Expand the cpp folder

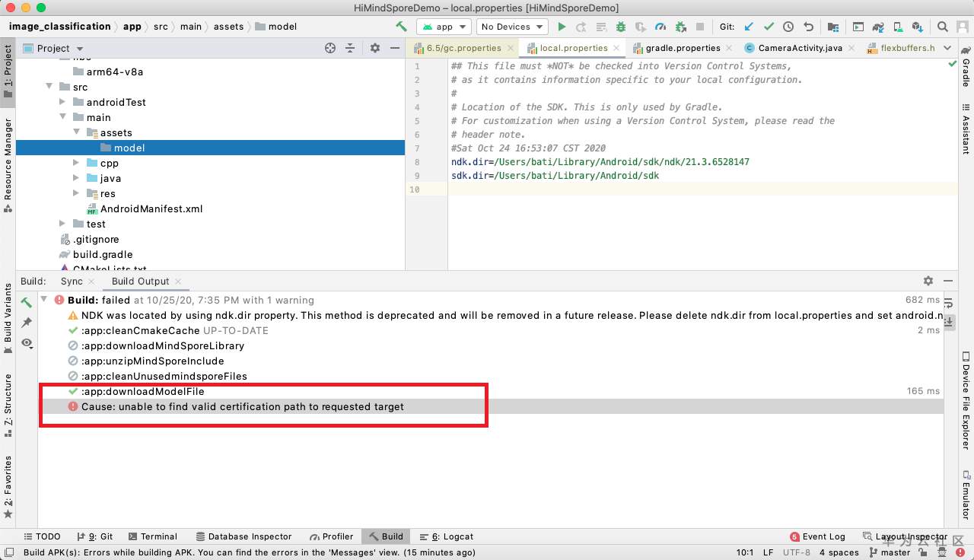tap(77, 163)
